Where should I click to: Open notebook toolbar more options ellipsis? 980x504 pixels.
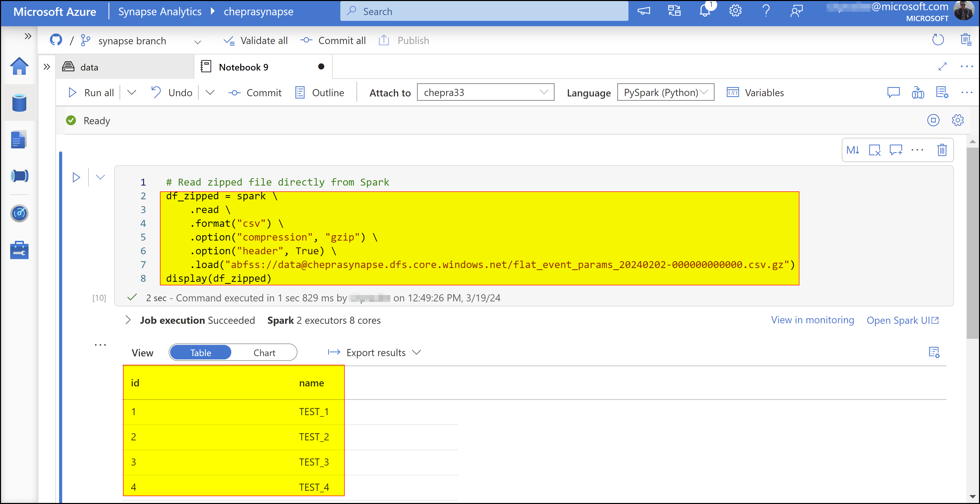966,92
